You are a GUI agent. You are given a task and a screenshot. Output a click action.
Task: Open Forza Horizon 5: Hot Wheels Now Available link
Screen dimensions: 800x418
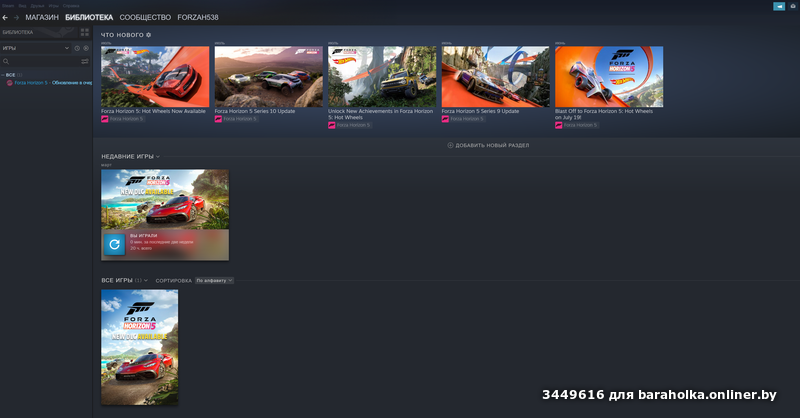click(153, 111)
